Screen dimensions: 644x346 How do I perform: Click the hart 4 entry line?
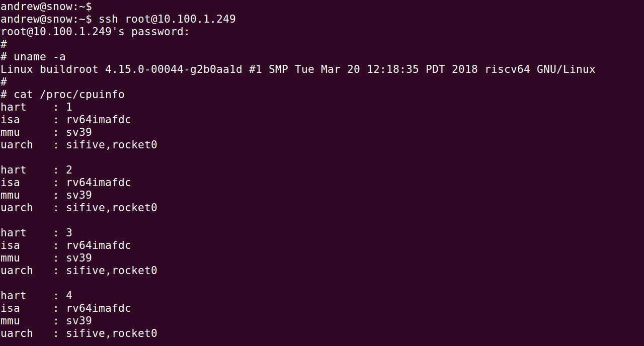tap(36, 296)
